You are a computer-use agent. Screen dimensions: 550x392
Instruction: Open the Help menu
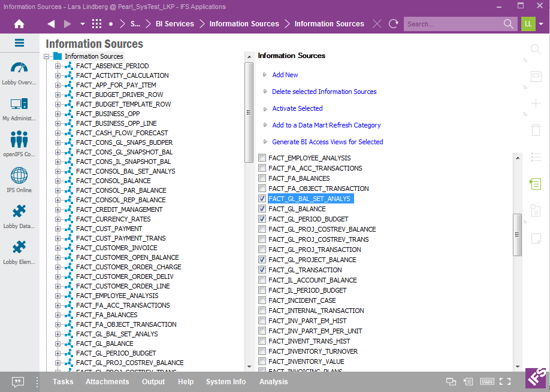click(x=186, y=381)
